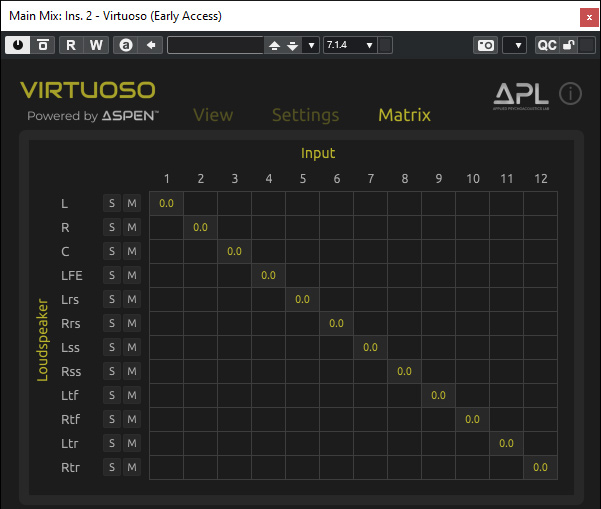Open the info icon beside APL logo
The height and width of the screenshot is (509, 601).
[x=570, y=94]
